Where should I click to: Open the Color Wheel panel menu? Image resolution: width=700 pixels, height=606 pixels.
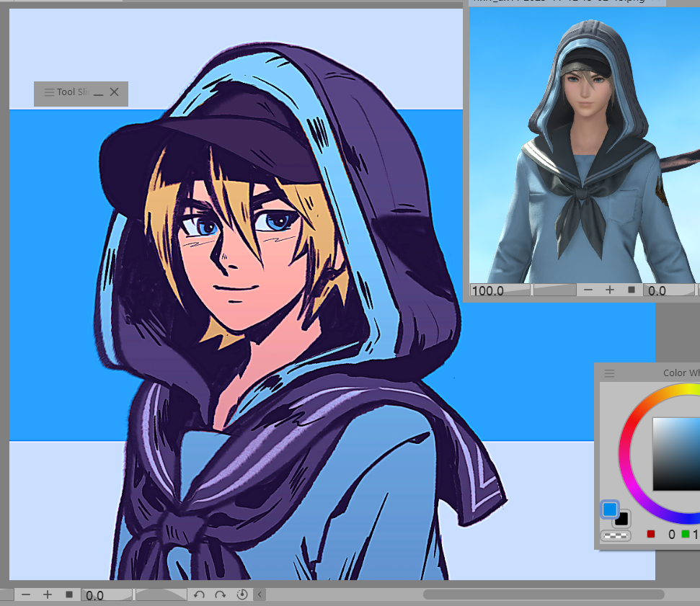[x=610, y=373]
